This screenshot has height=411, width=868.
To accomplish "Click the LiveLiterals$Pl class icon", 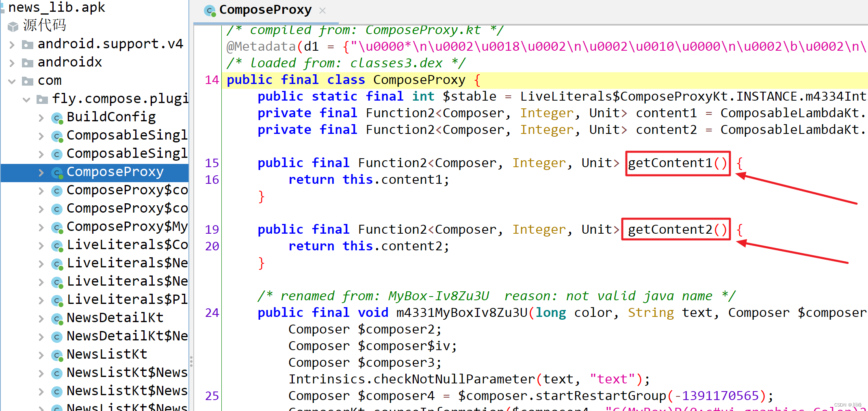I will pos(57,300).
